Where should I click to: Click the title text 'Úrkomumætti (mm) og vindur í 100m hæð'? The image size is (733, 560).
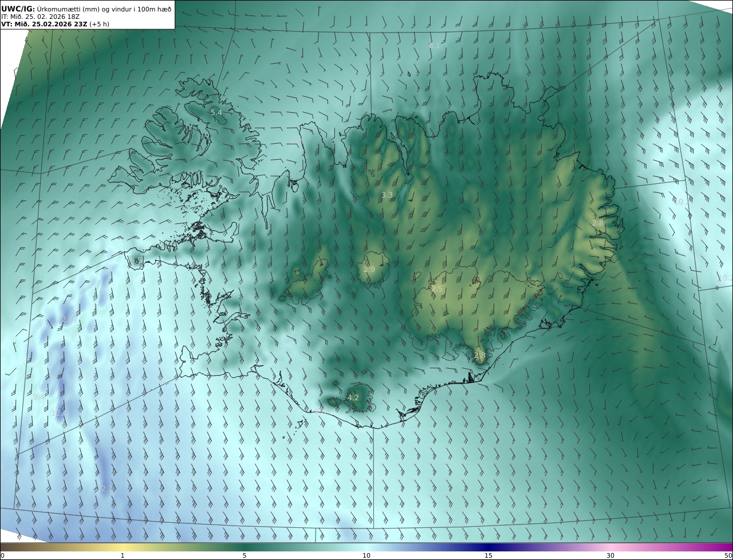click(x=104, y=9)
